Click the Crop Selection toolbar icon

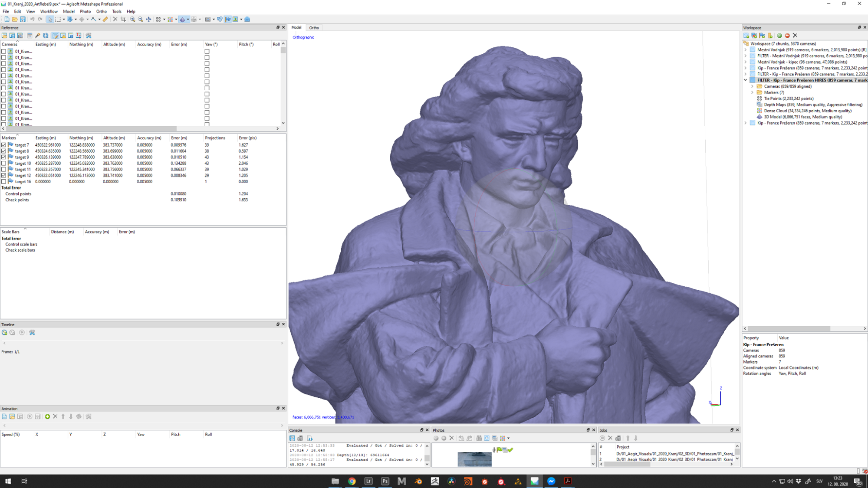[x=123, y=19]
